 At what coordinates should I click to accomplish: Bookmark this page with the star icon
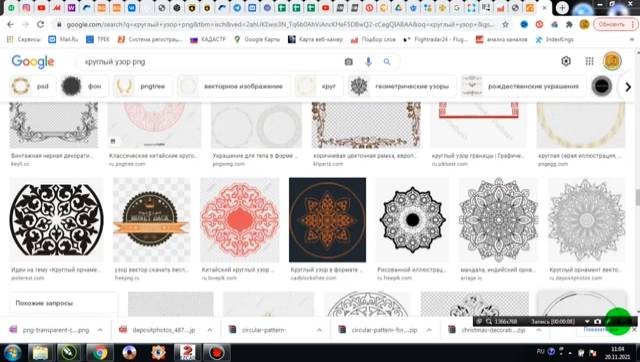tap(505, 24)
